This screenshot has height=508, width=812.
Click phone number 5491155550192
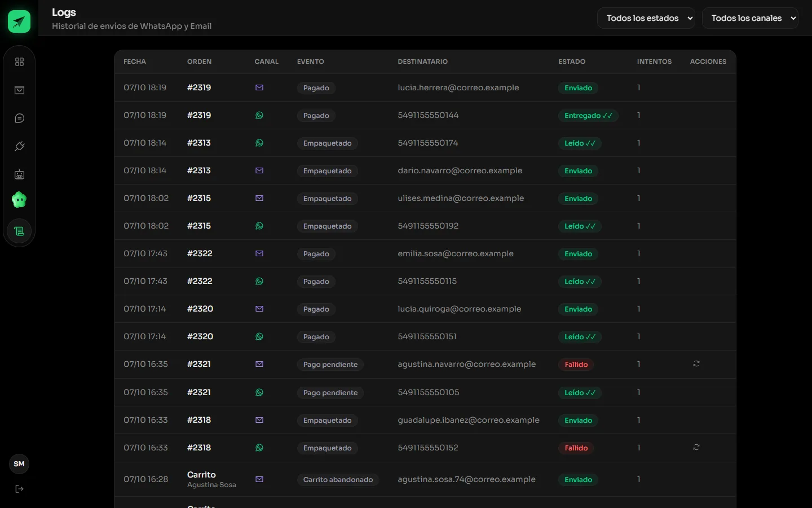pos(428,226)
